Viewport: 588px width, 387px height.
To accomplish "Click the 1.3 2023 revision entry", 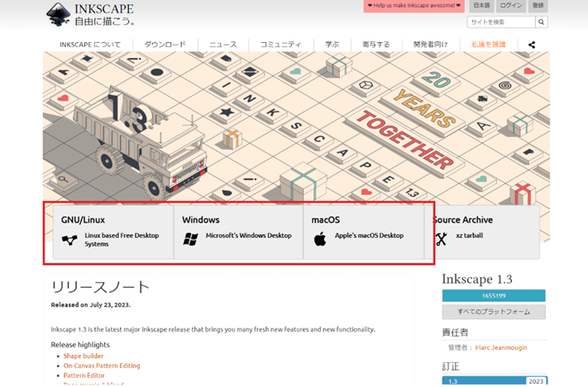I will [x=495, y=381].
